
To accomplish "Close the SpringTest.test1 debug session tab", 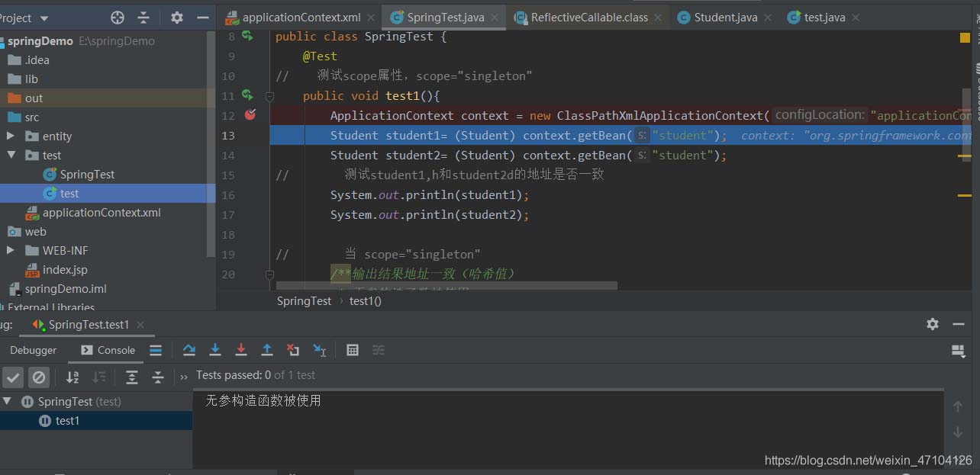I will point(140,324).
